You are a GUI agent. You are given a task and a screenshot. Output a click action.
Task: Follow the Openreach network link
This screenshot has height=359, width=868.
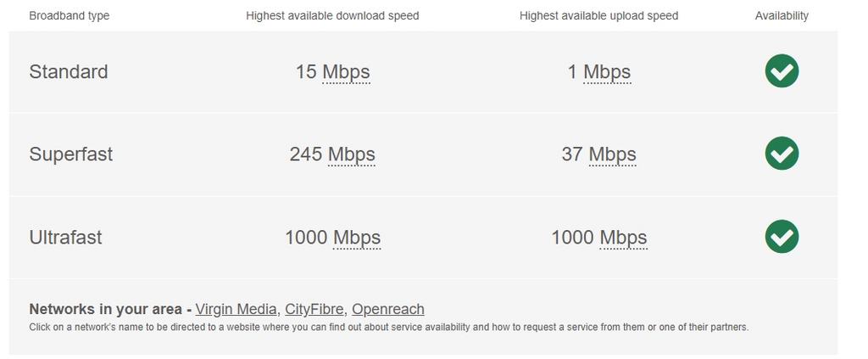[x=388, y=310]
